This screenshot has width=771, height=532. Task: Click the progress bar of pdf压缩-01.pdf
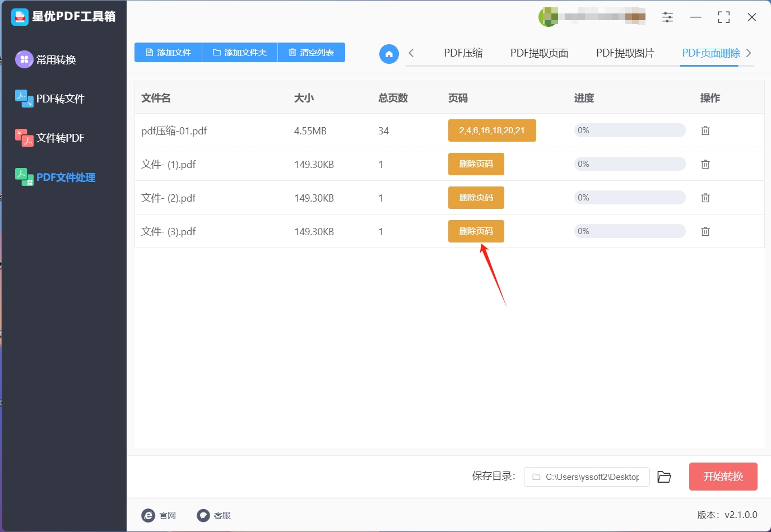(x=630, y=130)
